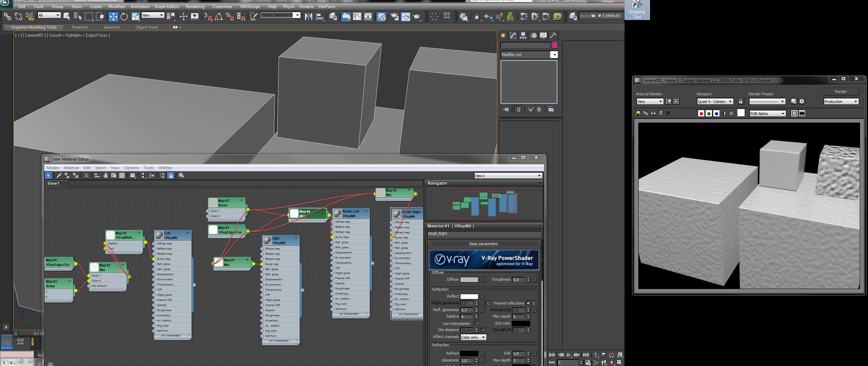This screenshot has width=868, height=366.
Task: Switch to the Object Paint ribbon tab
Action: [146, 27]
